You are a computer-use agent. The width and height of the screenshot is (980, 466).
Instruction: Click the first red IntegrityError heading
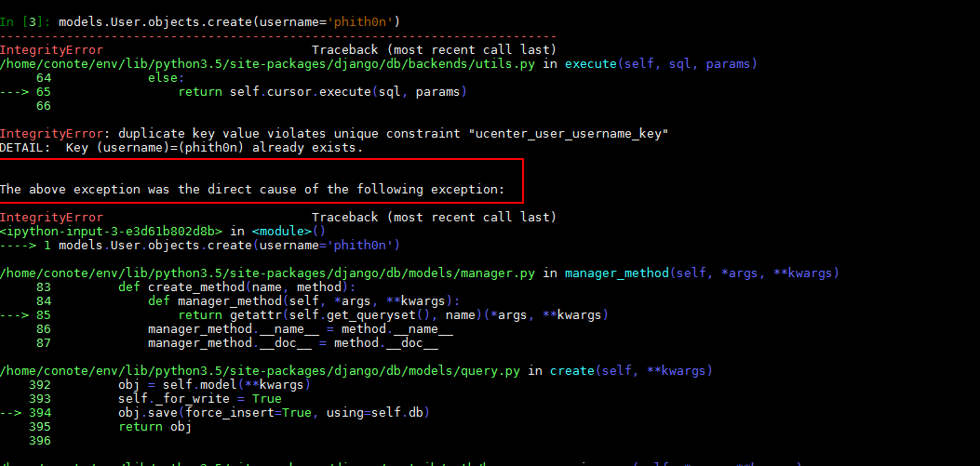[x=51, y=49]
